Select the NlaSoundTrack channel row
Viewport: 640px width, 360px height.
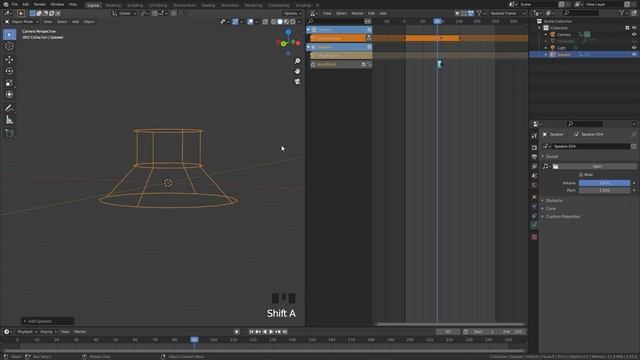341,64
